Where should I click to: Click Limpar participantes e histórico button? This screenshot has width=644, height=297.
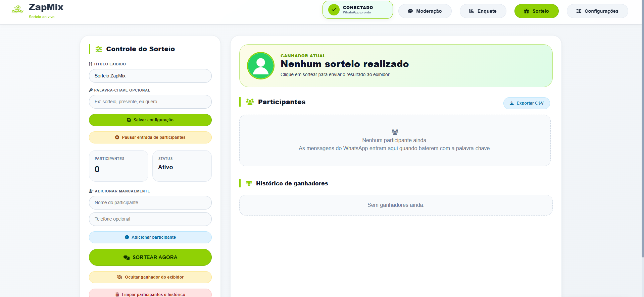click(150, 293)
